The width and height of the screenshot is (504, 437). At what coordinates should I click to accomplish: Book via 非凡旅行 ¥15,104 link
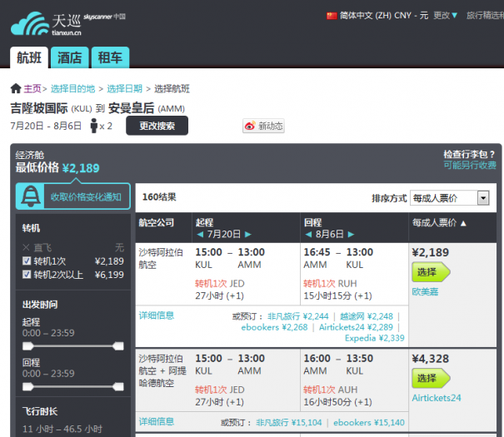(288, 423)
